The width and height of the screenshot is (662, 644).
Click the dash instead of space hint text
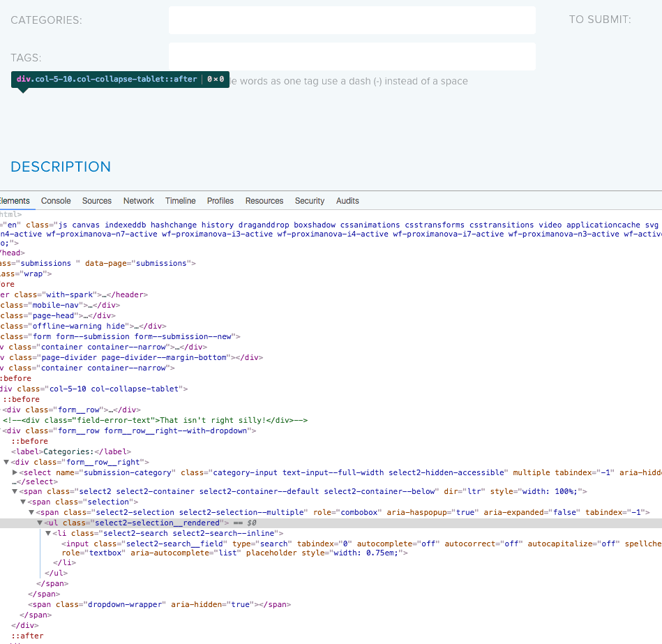pyautogui.click(x=349, y=81)
